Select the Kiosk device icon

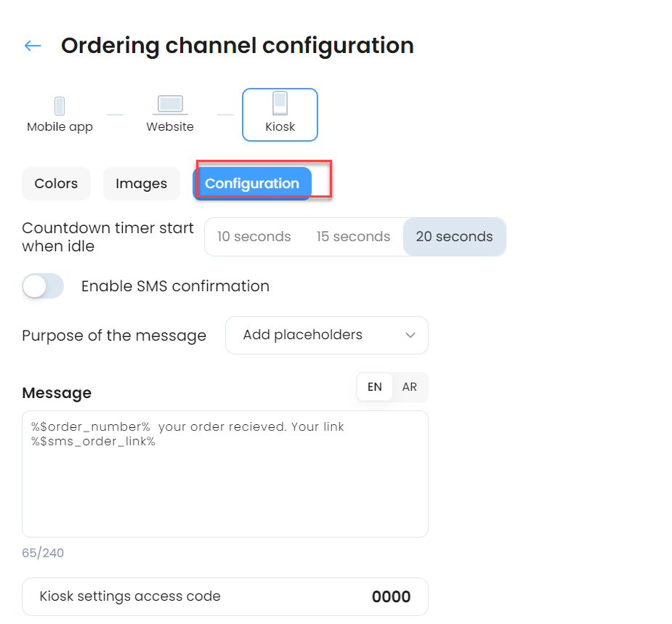280,103
